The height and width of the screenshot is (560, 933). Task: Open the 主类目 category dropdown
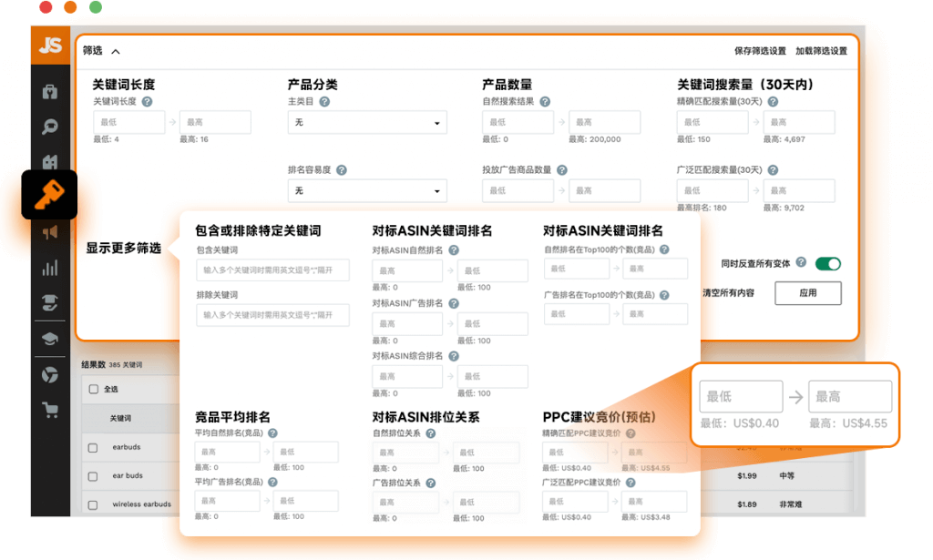[367, 122]
